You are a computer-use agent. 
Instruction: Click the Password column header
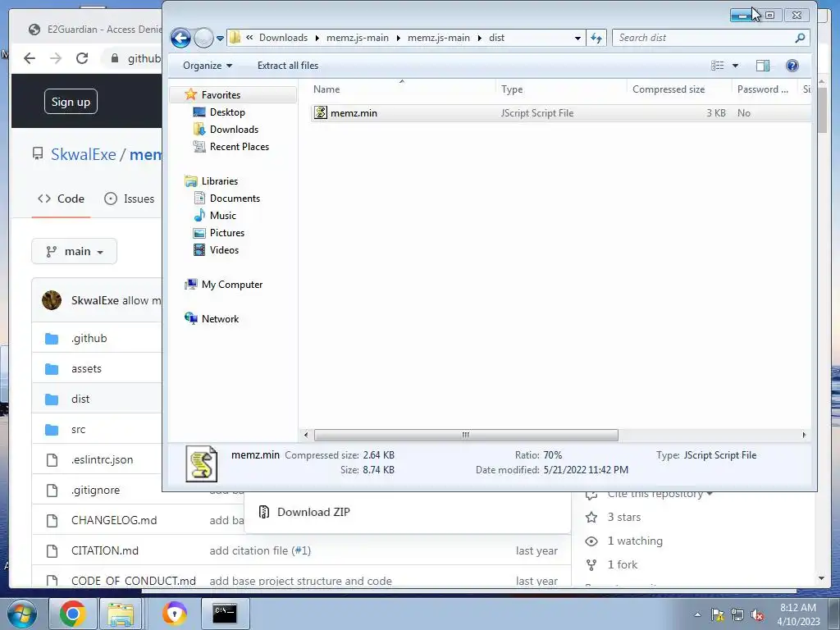765,89
